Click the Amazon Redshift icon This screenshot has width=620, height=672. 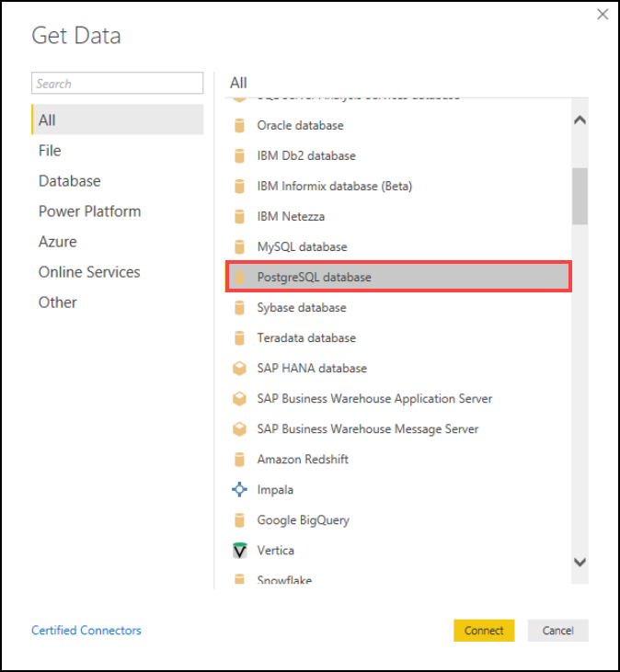pos(239,459)
